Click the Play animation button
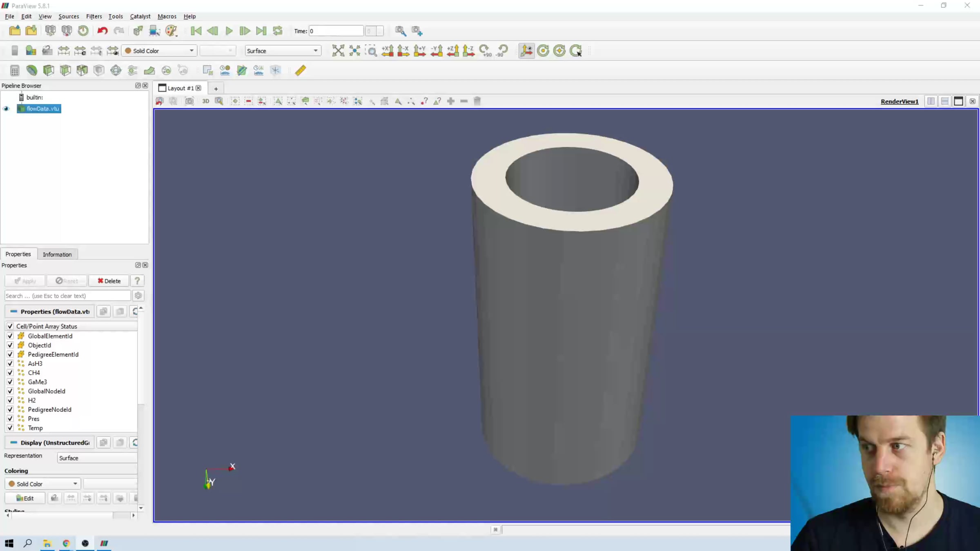Image resolution: width=980 pixels, height=551 pixels. (x=229, y=31)
